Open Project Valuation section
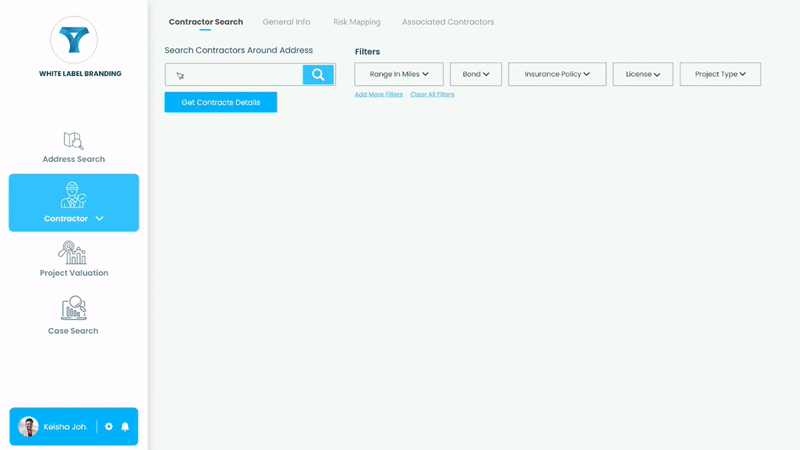 73,259
